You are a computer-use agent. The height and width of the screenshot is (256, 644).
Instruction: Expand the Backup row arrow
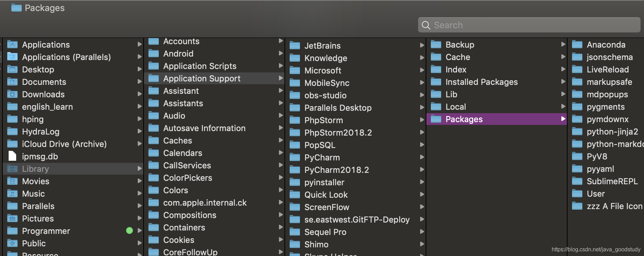pyautogui.click(x=563, y=44)
